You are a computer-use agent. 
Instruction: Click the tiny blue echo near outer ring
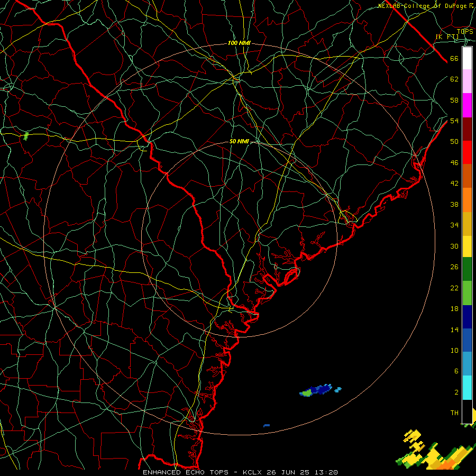tap(267, 426)
